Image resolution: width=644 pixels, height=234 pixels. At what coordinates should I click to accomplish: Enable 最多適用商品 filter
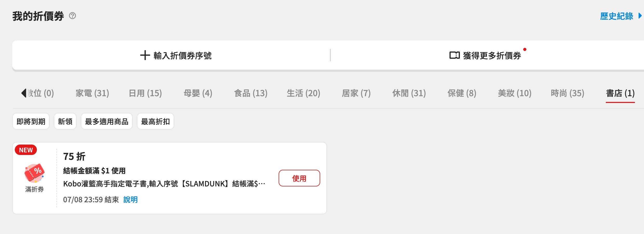click(x=107, y=121)
